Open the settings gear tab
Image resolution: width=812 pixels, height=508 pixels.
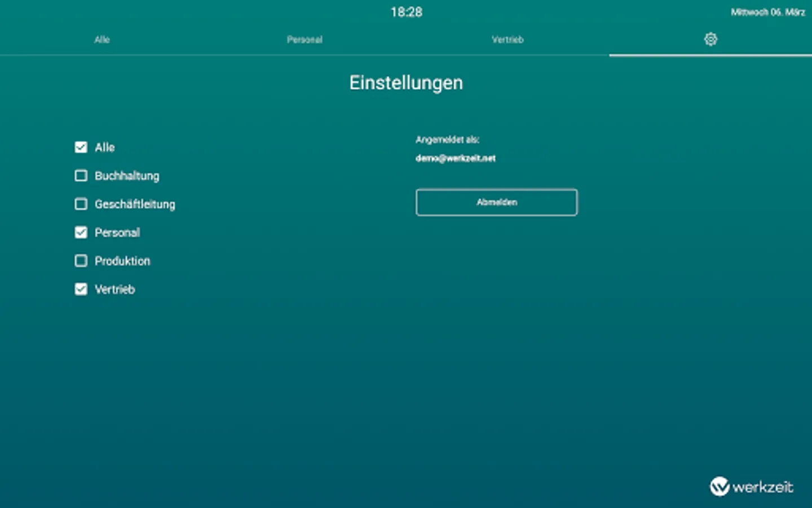[710, 40]
